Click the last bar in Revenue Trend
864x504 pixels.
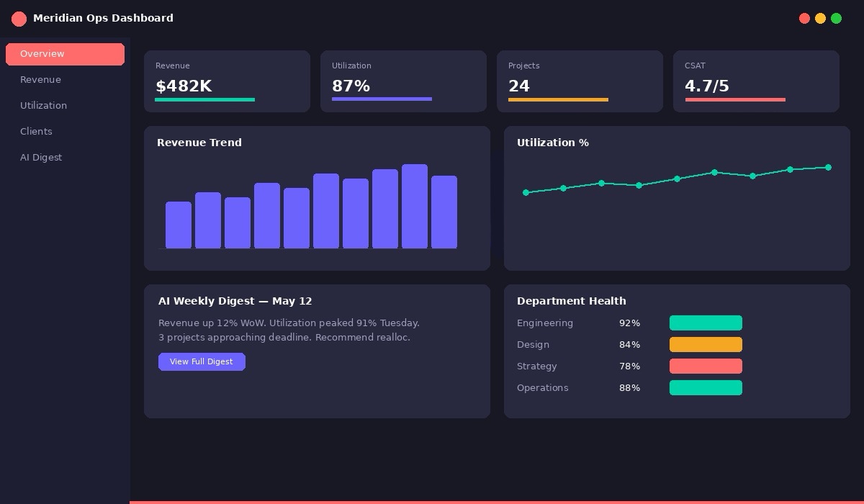pyautogui.click(x=444, y=212)
